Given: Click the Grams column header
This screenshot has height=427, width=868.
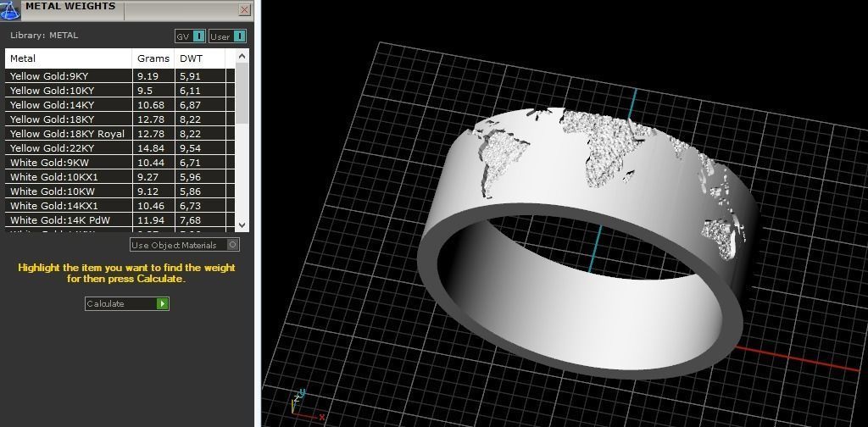Looking at the screenshot, I should pos(153,58).
